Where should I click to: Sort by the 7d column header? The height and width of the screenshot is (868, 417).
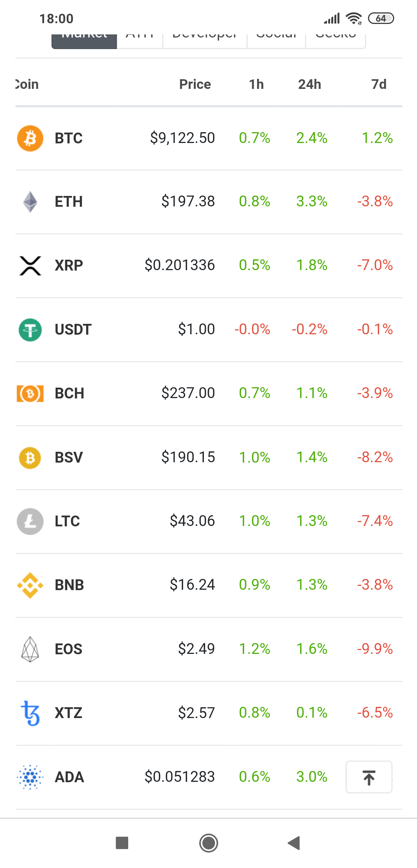(x=378, y=84)
